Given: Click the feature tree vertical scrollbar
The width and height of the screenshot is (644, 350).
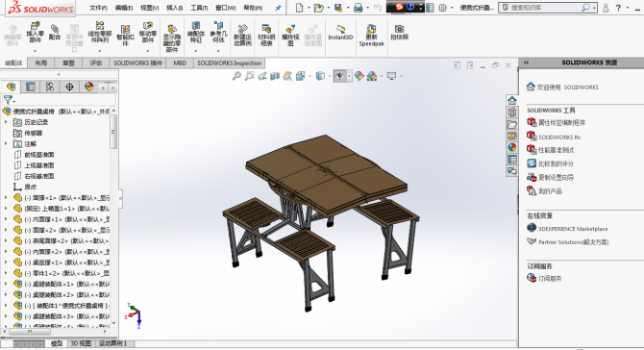Looking at the screenshot, I should pyautogui.click(x=113, y=132).
